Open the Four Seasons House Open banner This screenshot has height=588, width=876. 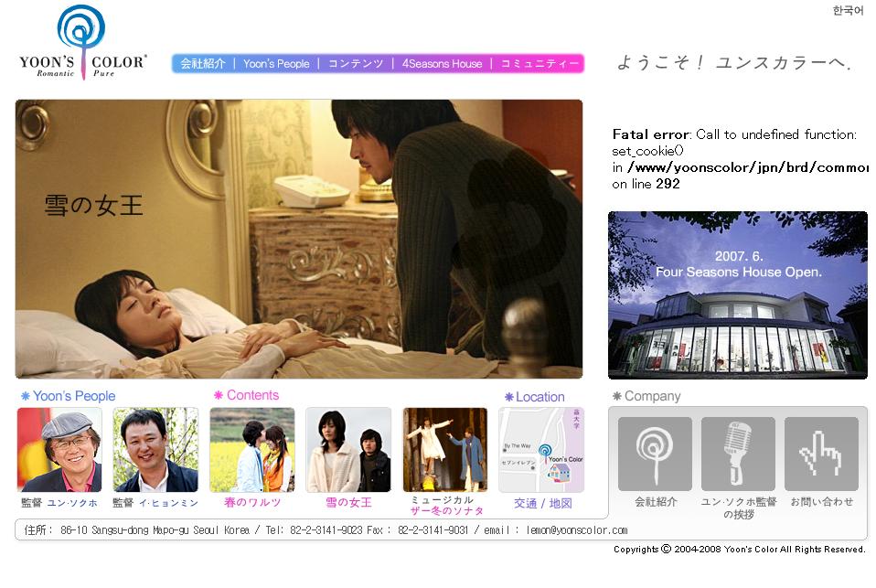[x=737, y=295]
